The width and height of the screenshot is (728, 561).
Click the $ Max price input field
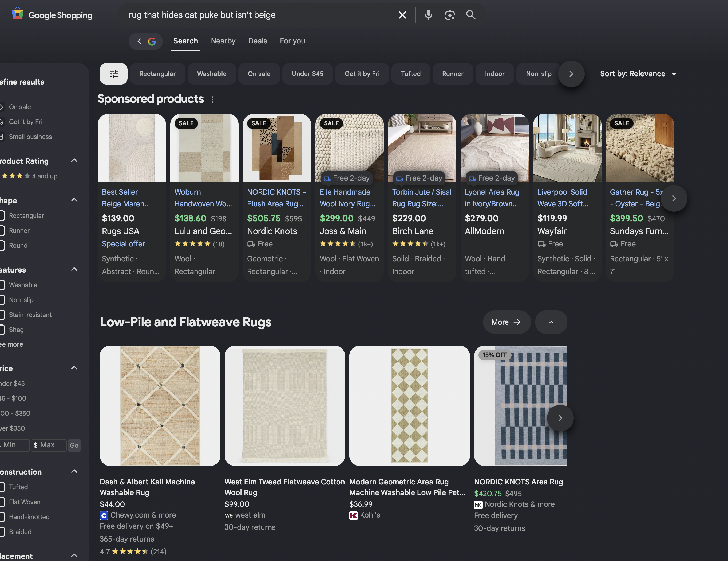(x=49, y=445)
